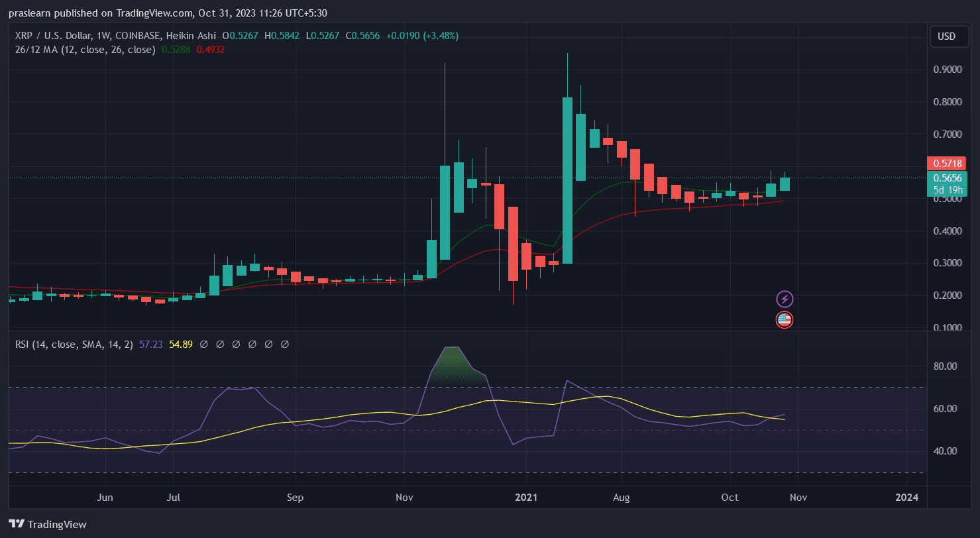This screenshot has height=538, width=980.
Task: Click the purple lightning bolt event icon
Action: [x=785, y=299]
